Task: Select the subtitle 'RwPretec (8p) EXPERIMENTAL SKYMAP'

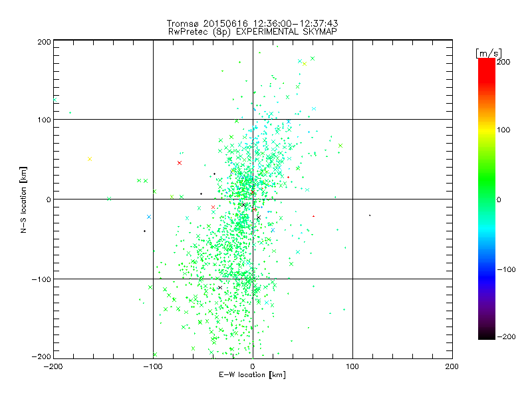Action: [253, 31]
